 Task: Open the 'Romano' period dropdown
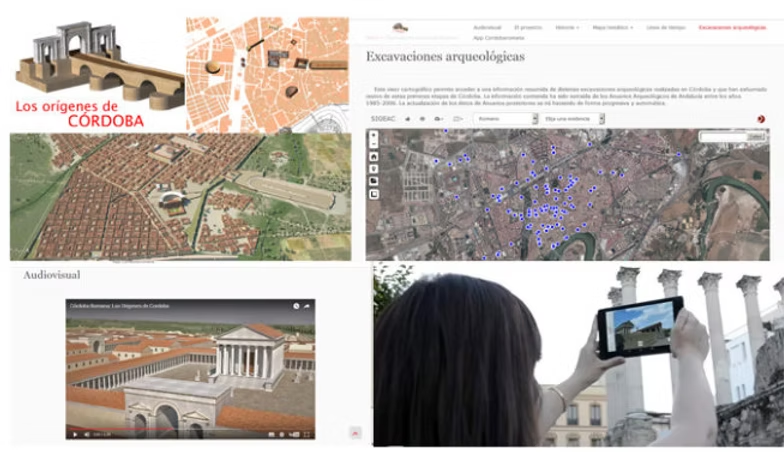505,118
